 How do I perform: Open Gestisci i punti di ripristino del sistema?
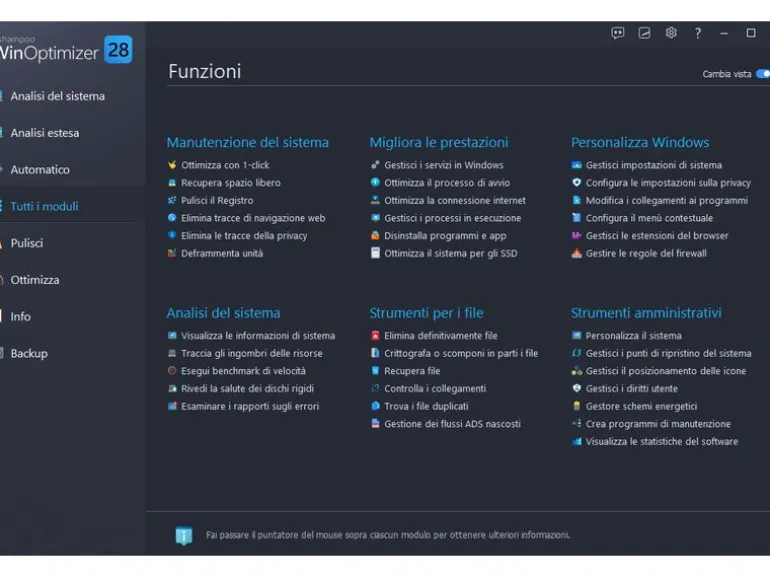pos(668,354)
